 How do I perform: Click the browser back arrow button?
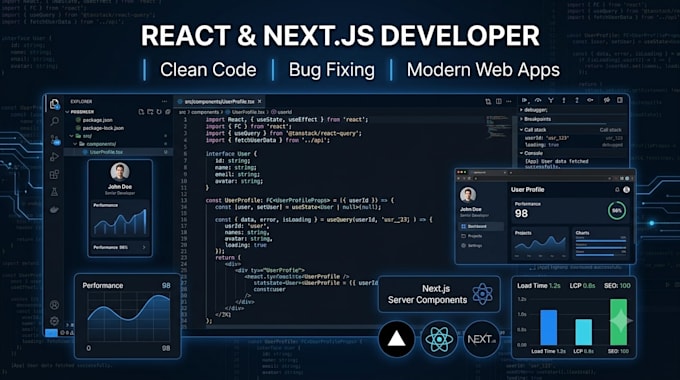tap(459, 178)
